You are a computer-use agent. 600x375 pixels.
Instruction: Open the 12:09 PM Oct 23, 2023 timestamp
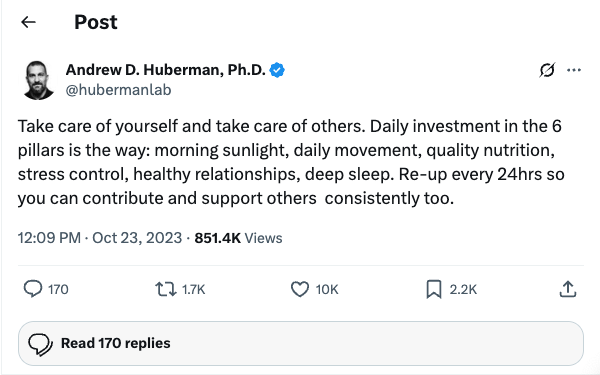click(99, 238)
